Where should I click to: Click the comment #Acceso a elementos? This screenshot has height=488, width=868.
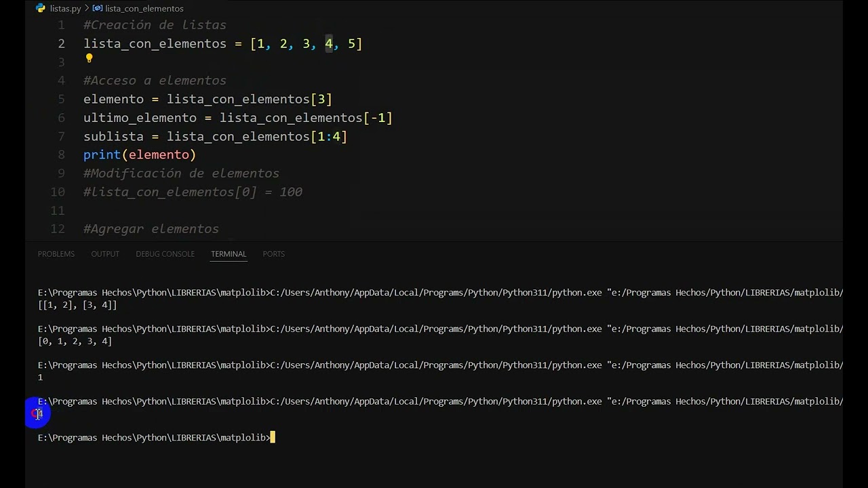(x=155, y=81)
